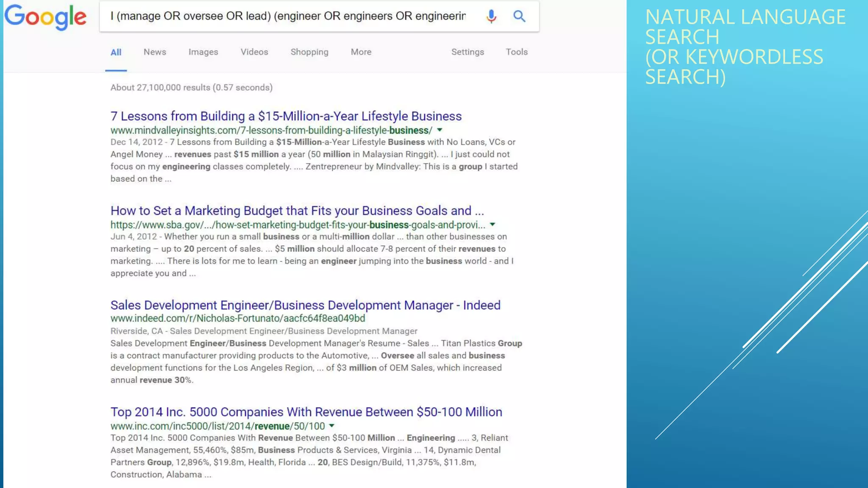This screenshot has height=488, width=868.
Task: Click 'Riverside, CA - Sales Development' line
Action: tap(264, 331)
